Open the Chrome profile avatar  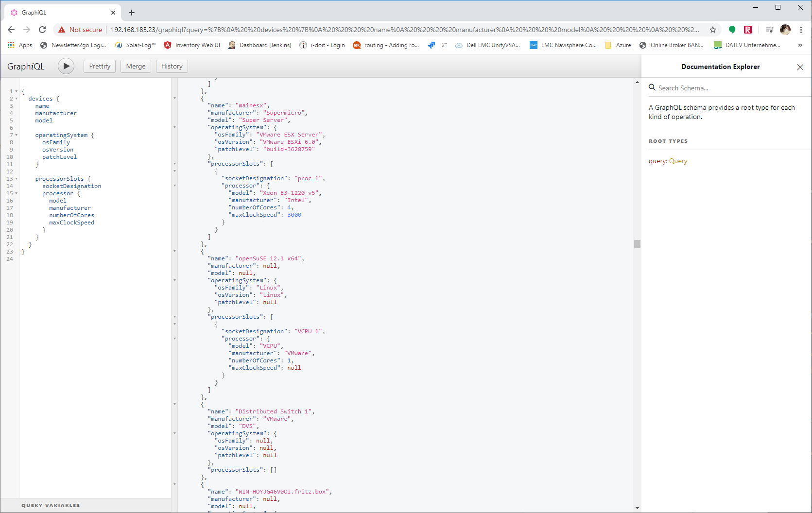(785, 30)
